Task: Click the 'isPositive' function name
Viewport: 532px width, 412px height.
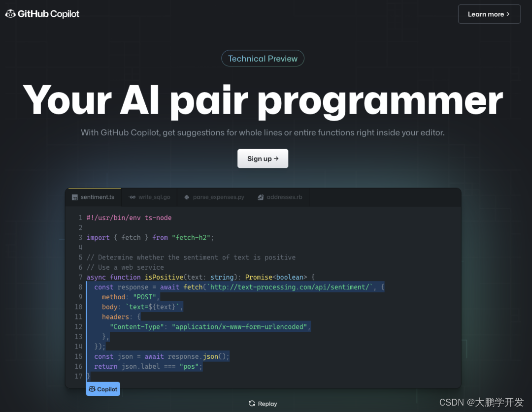Action: click(x=164, y=277)
